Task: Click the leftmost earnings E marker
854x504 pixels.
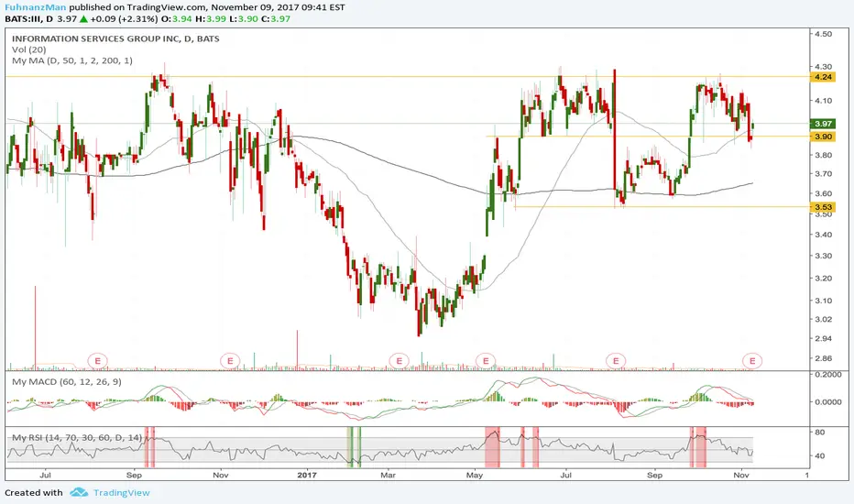Action: [97, 361]
